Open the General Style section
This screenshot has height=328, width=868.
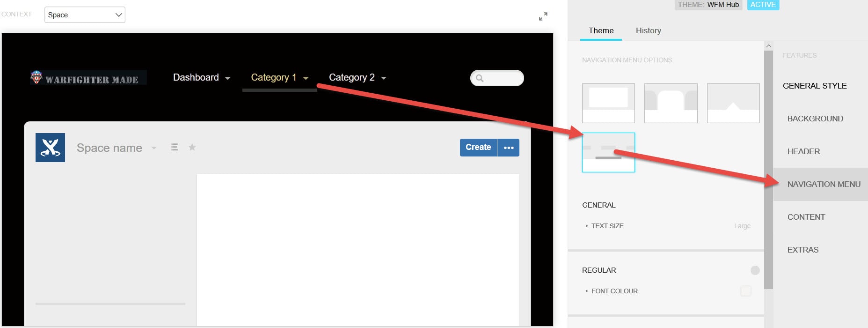click(x=815, y=86)
